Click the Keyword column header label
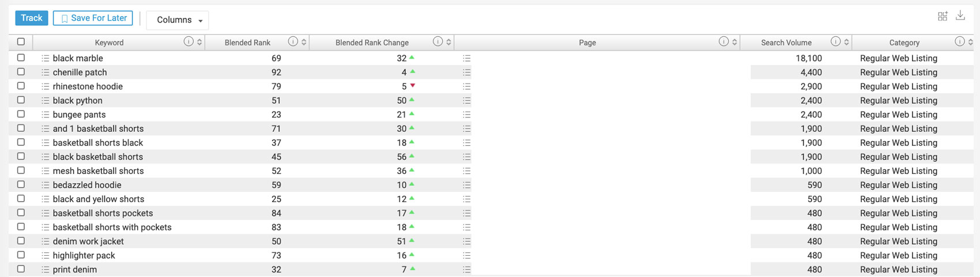 point(109,43)
